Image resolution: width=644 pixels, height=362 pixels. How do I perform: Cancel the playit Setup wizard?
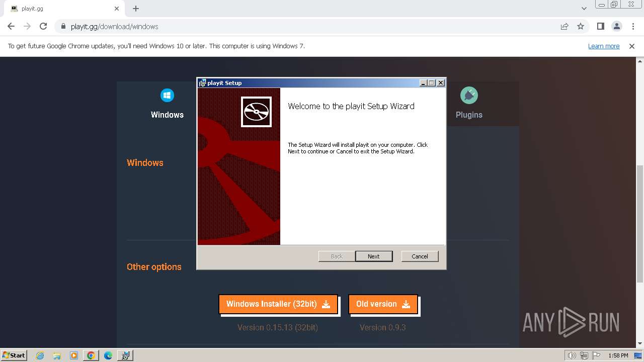click(420, 256)
